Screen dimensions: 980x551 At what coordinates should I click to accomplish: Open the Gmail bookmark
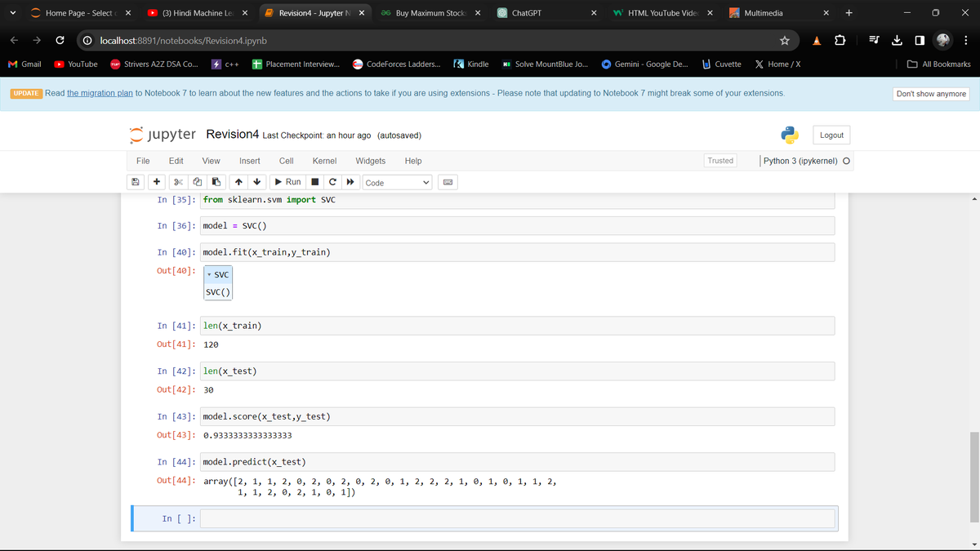[x=24, y=64]
